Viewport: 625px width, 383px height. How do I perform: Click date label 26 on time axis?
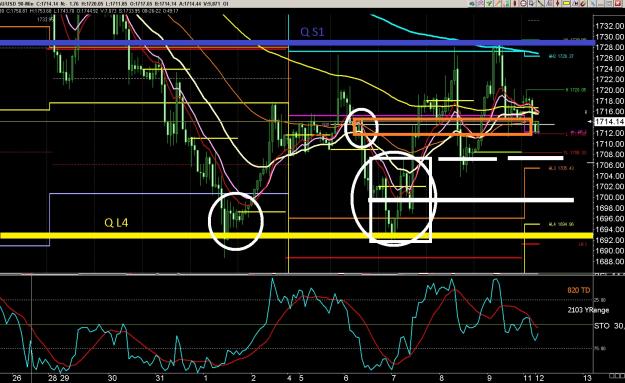click(x=16, y=378)
